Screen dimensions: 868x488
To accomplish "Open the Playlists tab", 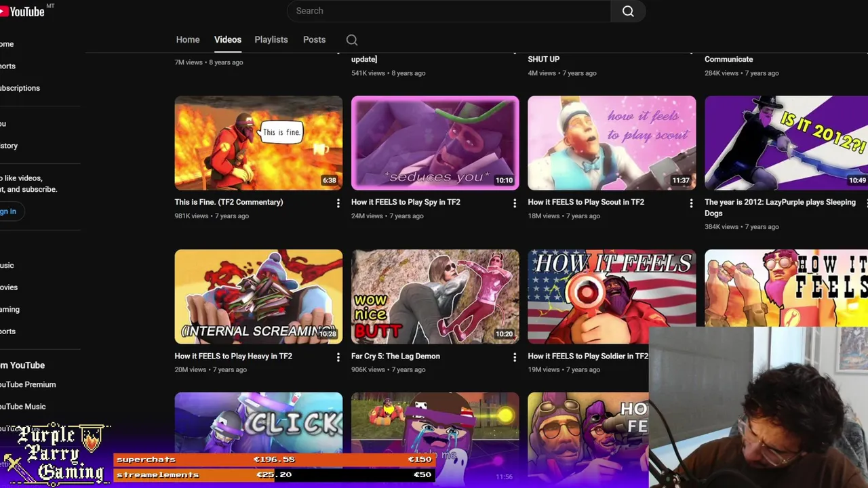I will 271,39.
